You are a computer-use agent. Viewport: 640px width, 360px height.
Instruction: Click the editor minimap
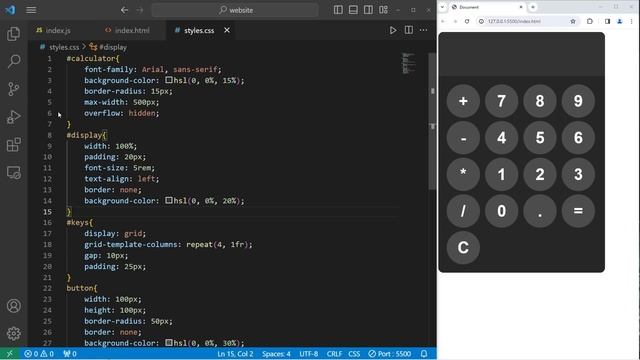(x=409, y=64)
